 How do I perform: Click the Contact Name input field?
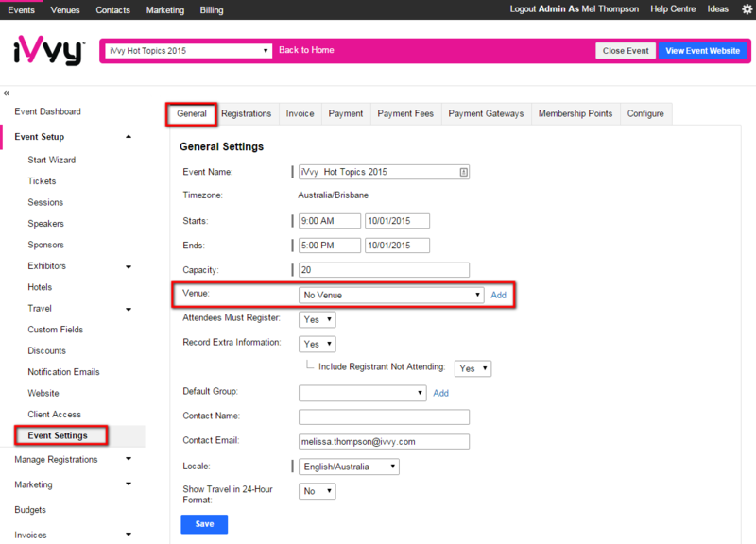pyautogui.click(x=384, y=416)
